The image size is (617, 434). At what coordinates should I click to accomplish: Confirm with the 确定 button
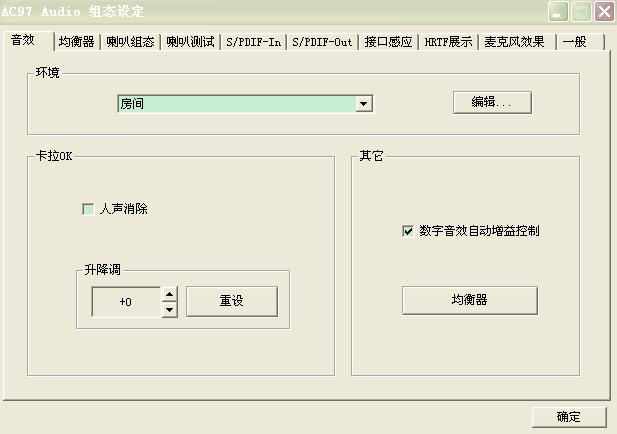tap(569, 417)
